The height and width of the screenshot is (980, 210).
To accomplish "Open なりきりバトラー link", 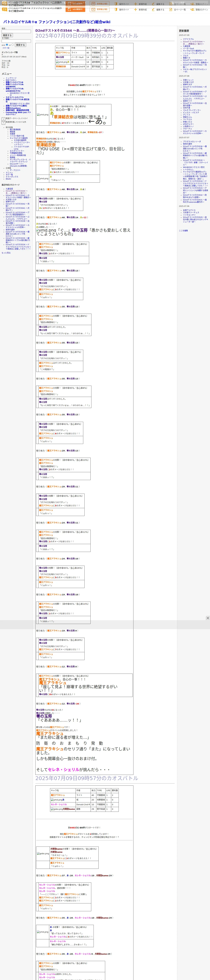I will 17,151.
